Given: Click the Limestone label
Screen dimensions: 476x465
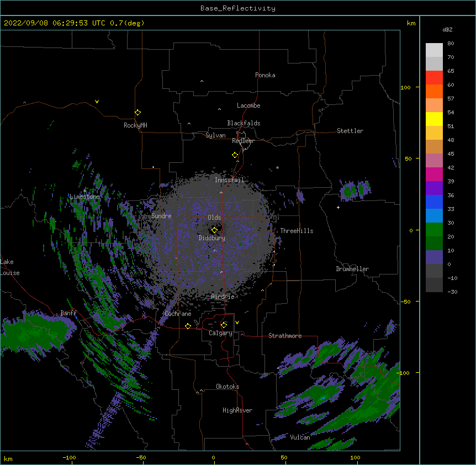Looking at the screenshot, I should pyautogui.click(x=84, y=197).
